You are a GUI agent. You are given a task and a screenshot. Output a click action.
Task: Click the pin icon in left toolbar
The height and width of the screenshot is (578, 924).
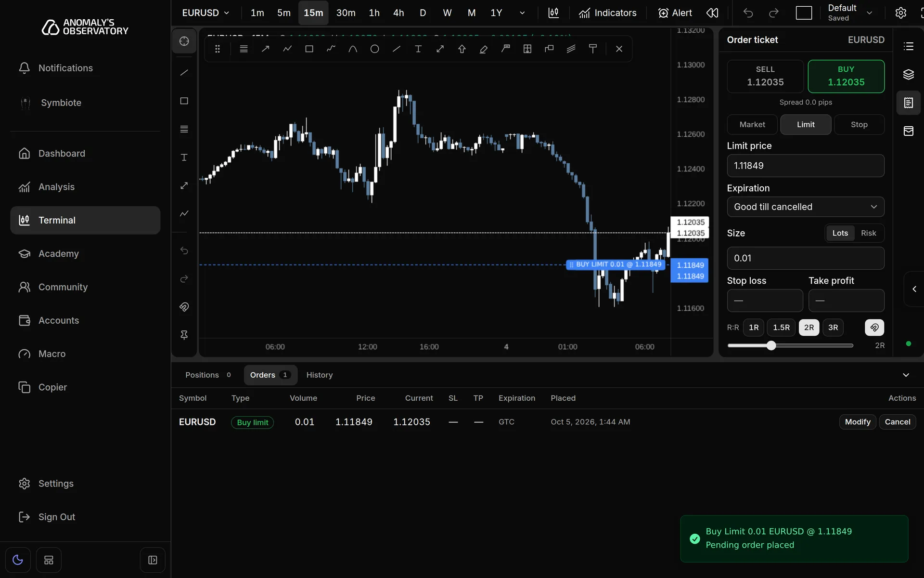click(184, 335)
